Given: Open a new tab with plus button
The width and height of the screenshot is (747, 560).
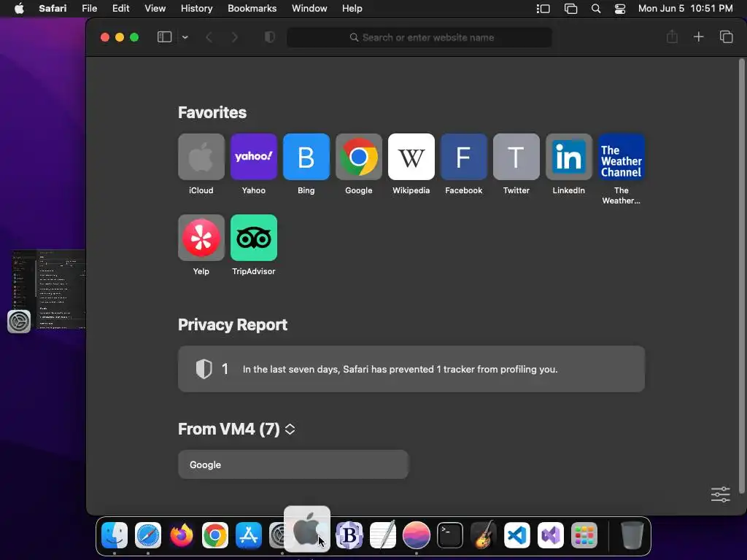Looking at the screenshot, I should point(698,36).
